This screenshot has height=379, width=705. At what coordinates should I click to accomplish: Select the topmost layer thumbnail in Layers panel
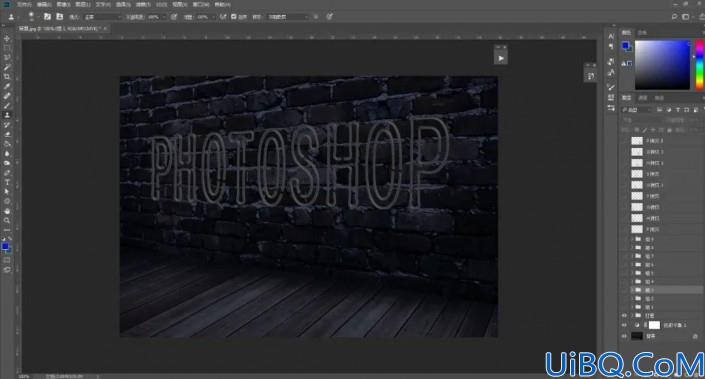pyautogui.click(x=637, y=141)
